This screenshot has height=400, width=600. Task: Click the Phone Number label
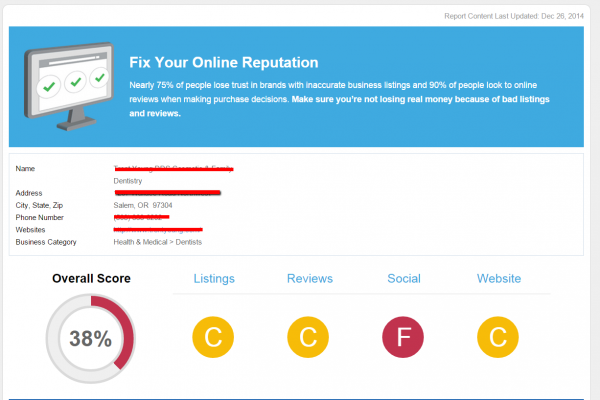pos(39,217)
